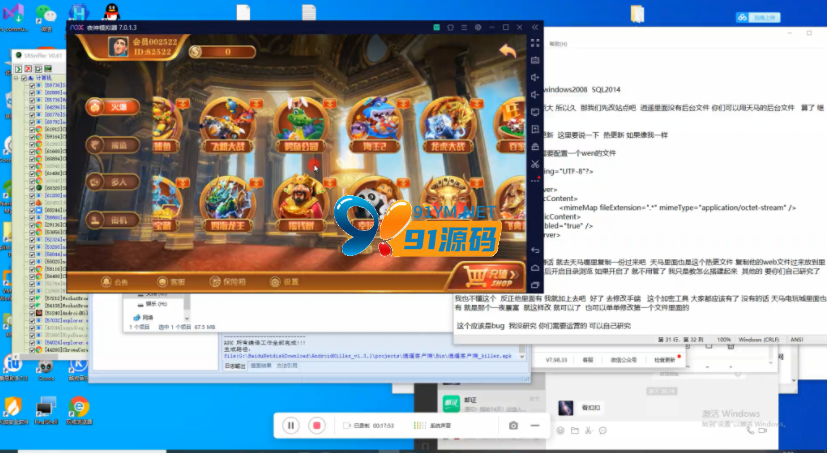Toggle checkbox for [58164] row in SRSniffer
The height and width of the screenshot is (453, 836).
(32, 137)
